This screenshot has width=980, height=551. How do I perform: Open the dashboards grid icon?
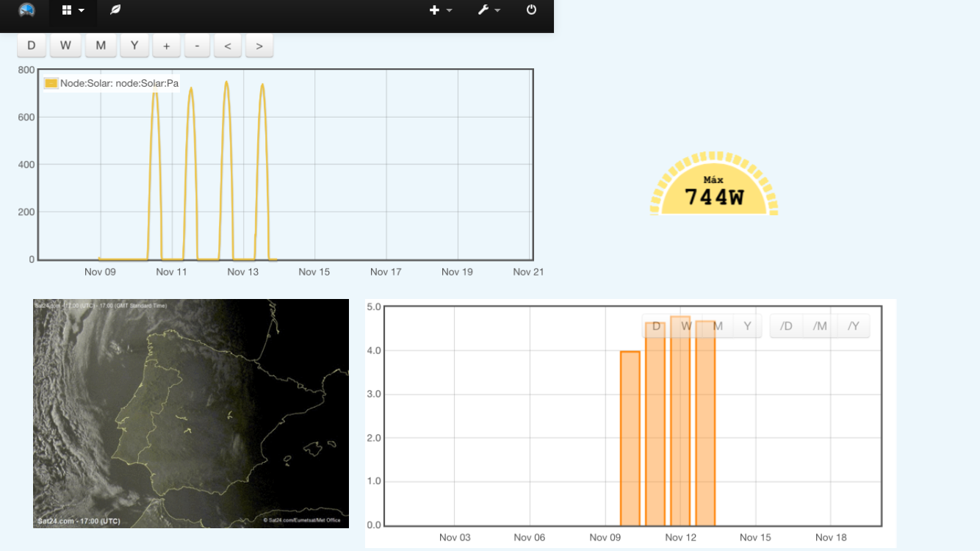point(67,10)
